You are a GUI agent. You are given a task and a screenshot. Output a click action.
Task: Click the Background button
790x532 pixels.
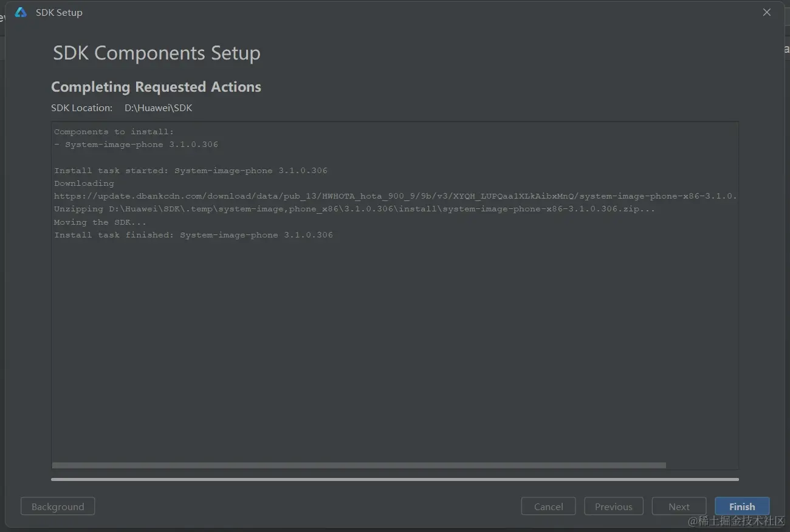[x=58, y=506]
